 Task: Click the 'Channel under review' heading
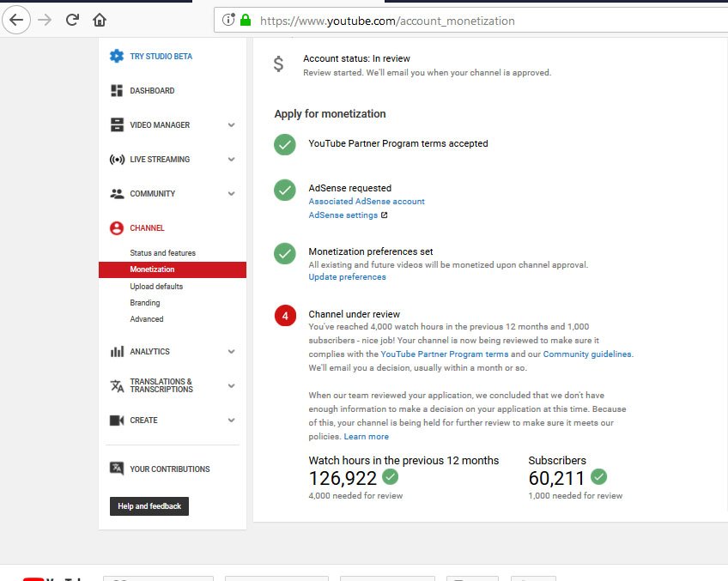coord(355,314)
